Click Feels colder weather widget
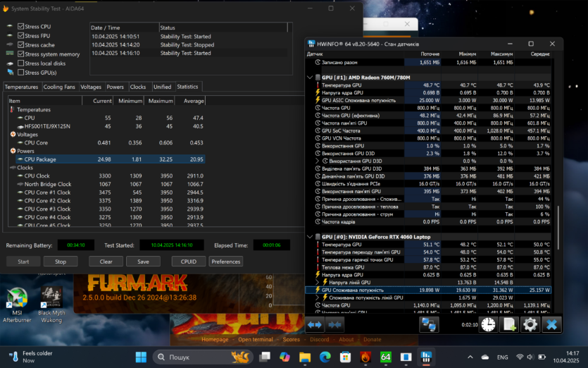 [x=31, y=357]
